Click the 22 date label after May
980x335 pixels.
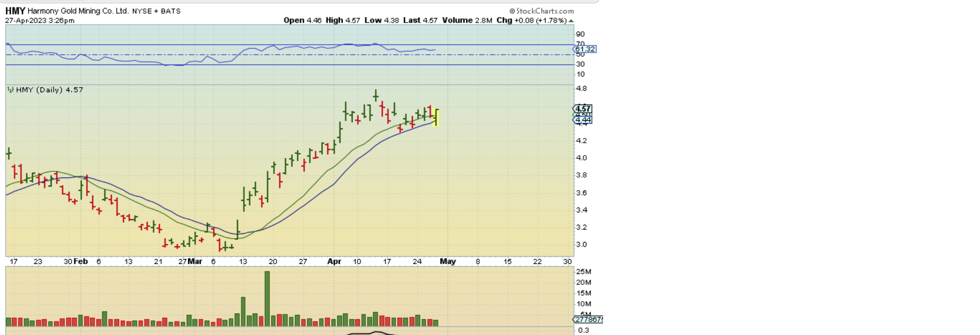[x=538, y=262]
